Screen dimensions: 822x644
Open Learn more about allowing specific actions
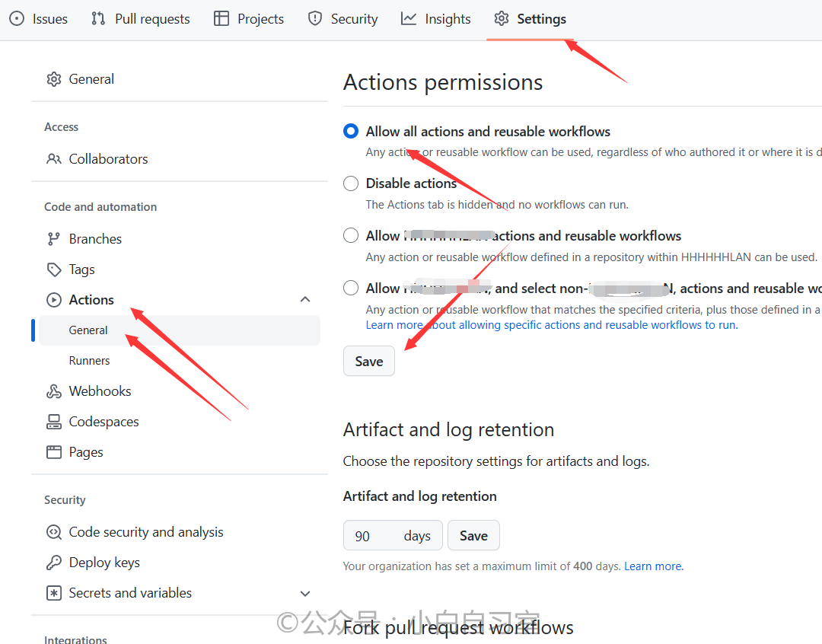click(x=552, y=325)
